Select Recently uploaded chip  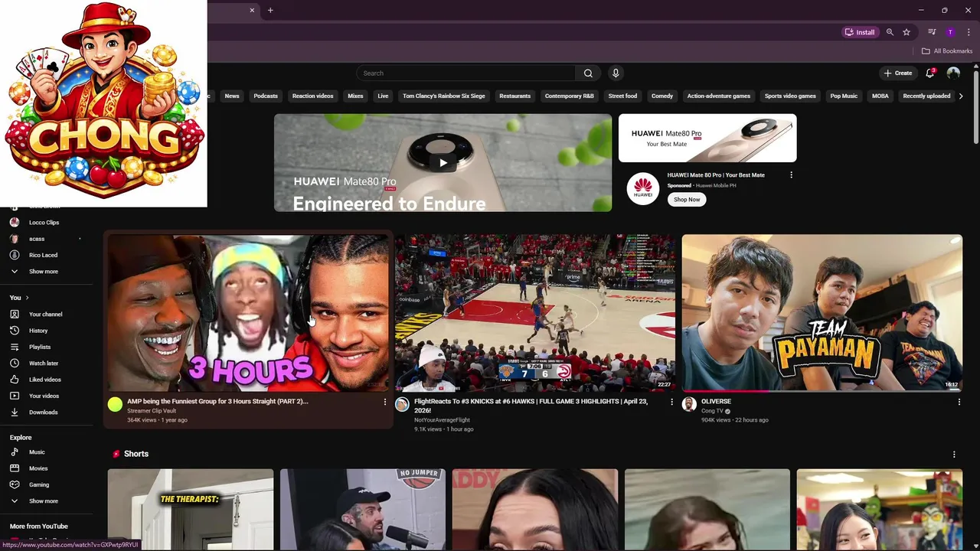926,96
